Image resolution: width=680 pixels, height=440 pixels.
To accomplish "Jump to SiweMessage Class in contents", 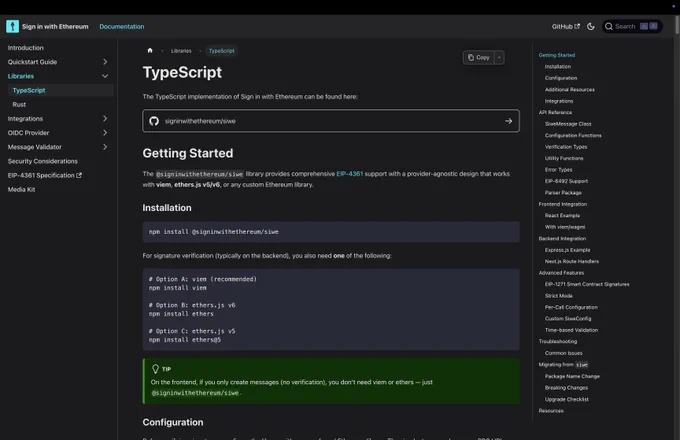I will (x=568, y=124).
